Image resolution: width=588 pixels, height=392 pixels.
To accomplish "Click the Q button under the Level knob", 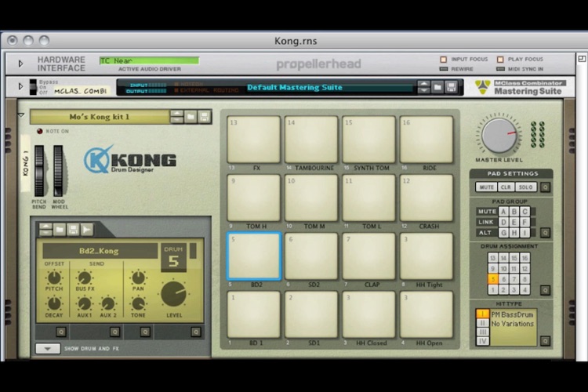I will (195, 332).
